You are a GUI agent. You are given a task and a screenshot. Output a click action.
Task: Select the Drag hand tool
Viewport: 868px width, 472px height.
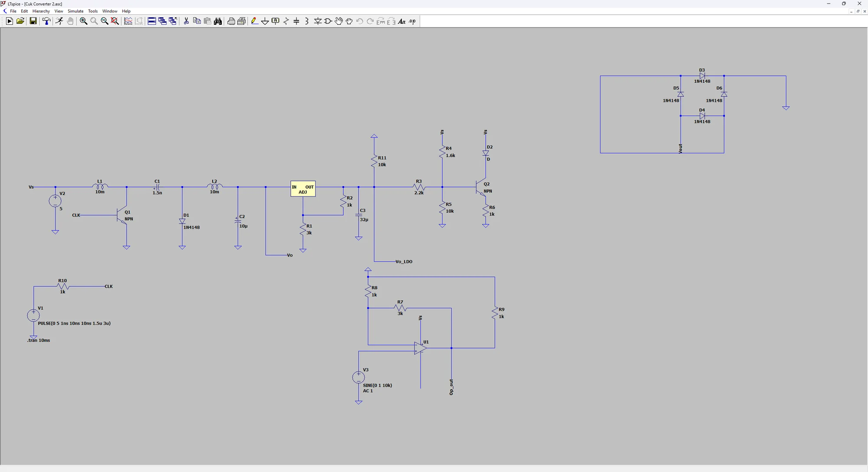[x=349, y=21]
